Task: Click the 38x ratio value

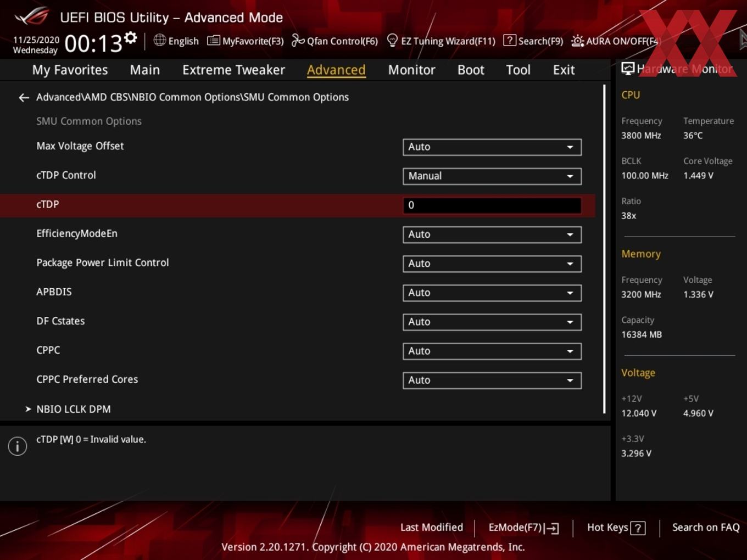Action: [x=628, y=216]
